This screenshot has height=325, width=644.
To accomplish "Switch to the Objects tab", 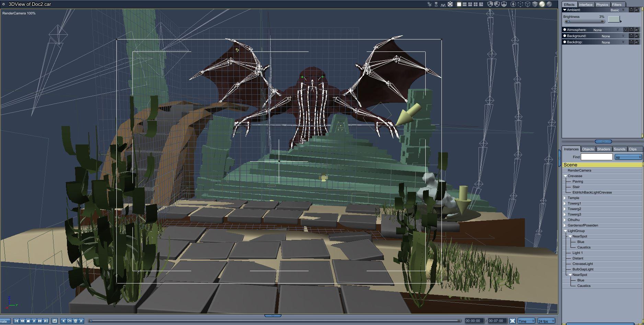I will (588, 149).
